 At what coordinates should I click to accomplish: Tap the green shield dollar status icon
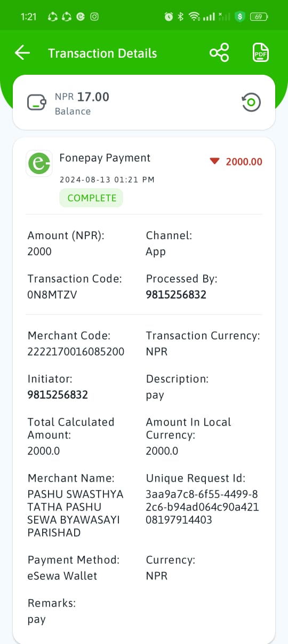click(240, 17)
